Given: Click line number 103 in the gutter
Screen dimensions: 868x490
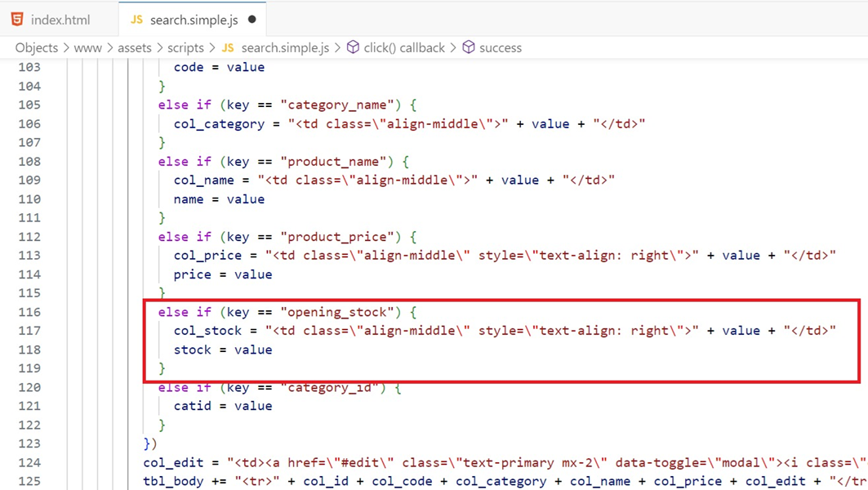Looking at the screenshot, I should pyautogui.click(x=29, y=67).
